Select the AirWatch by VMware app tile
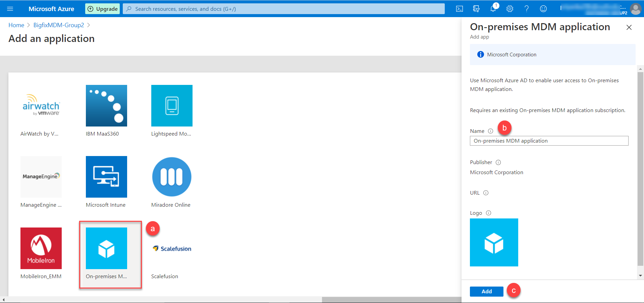Screen dimensions: 644x303 41,106
